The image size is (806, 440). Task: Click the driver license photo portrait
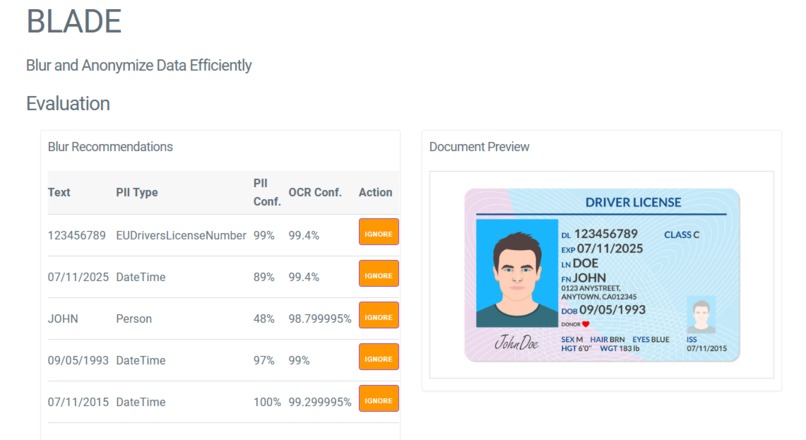517,273
